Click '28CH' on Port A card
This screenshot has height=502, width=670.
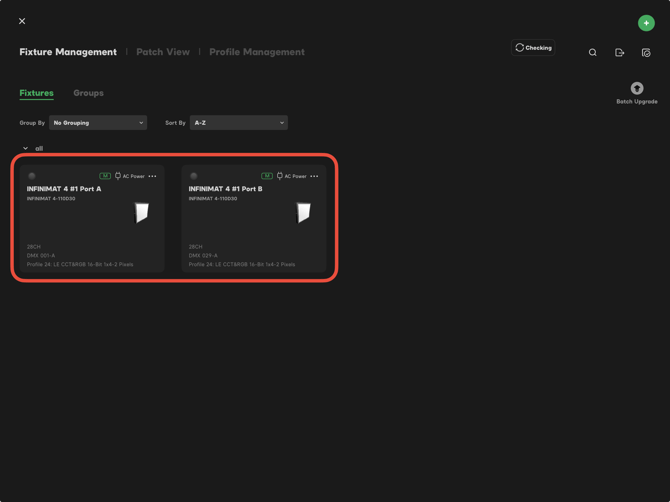pyautogui.click(x=34, y=247)
